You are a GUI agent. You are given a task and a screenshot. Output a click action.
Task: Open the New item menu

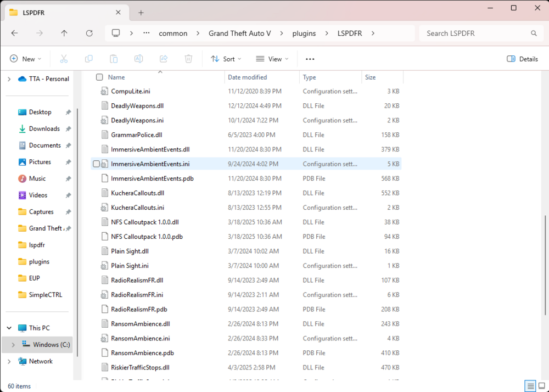click(25, 59)
